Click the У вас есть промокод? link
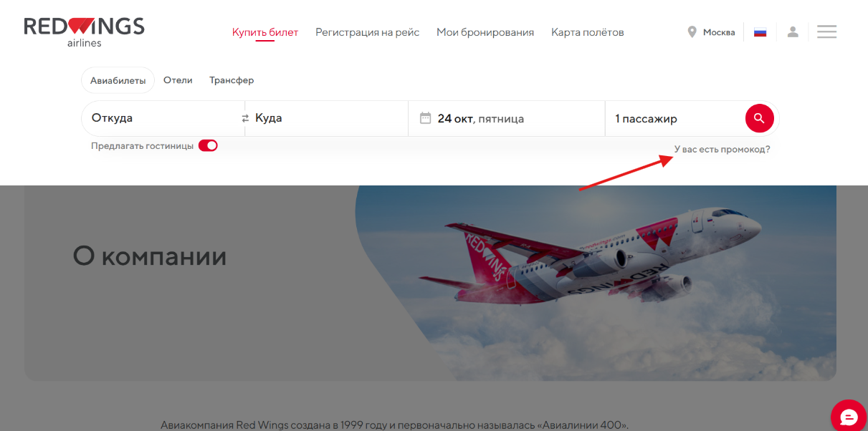This screenshot has height=431, width=868. [722, 149]
